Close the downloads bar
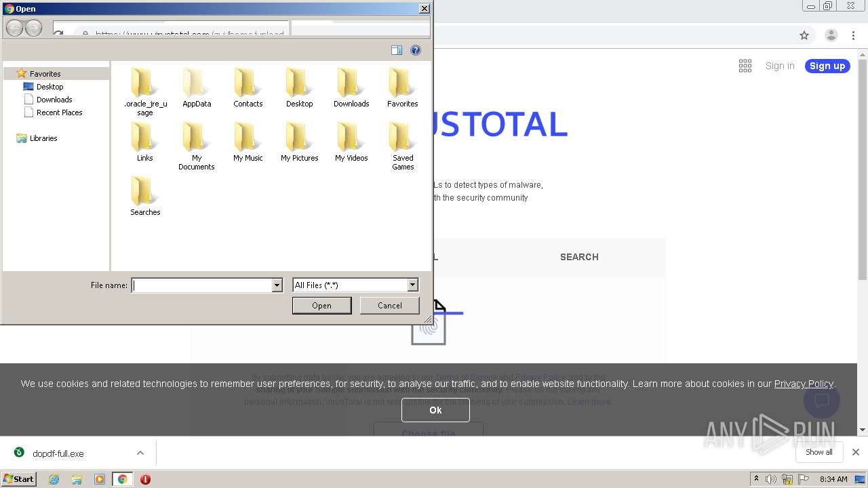This screenshot has width=868, height=488. tap(855, 452)
